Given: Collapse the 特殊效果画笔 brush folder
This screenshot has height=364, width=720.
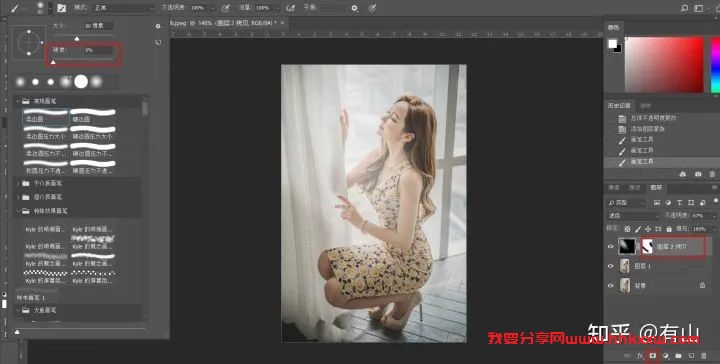Looking at the screenshot, I should click(18, 211).
